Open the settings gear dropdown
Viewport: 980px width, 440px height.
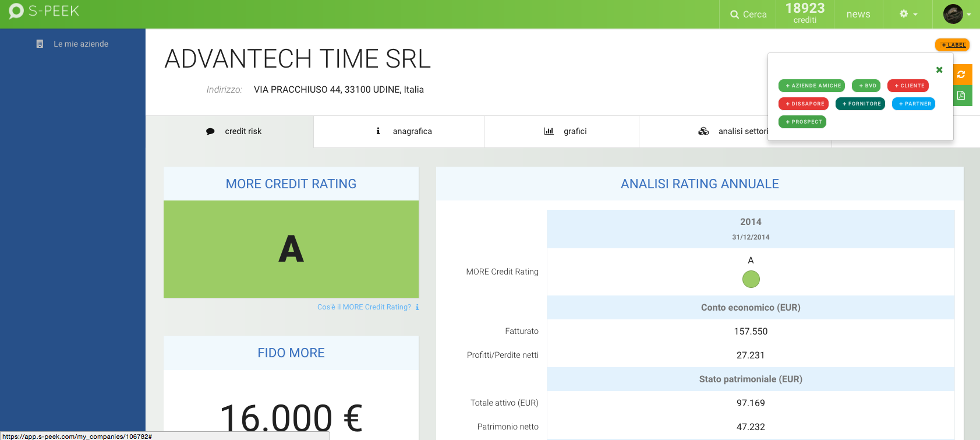[908, 14]
